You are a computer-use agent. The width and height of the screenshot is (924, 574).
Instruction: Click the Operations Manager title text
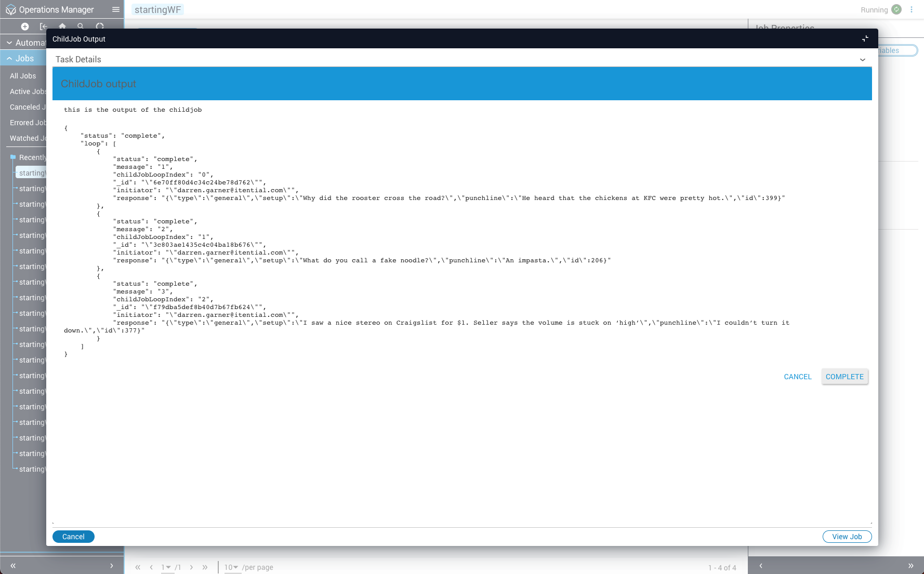click(x=57, y=10)
